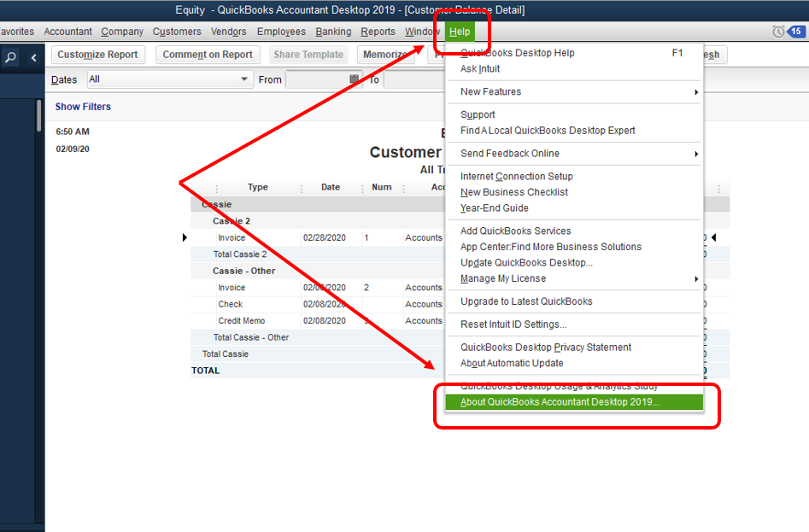Image resolution: width=809 pixels, height=532 pixels.
Task: Open the Help menu
Action: 460,32
